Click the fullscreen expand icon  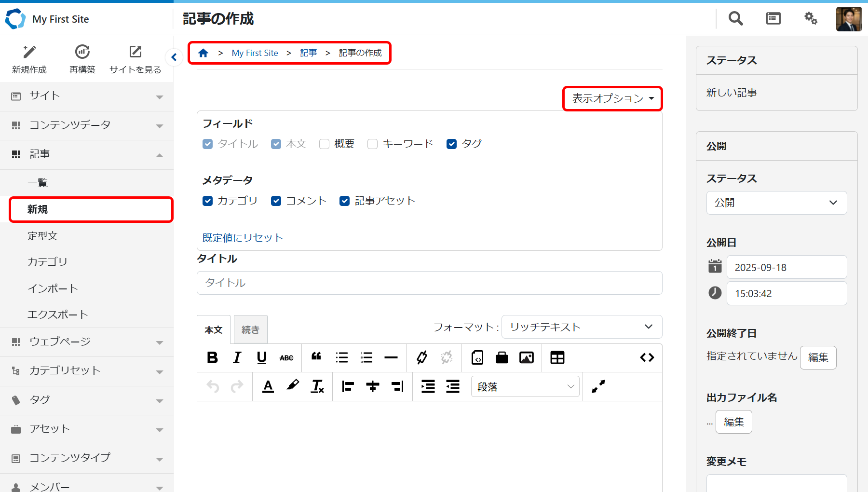click(598, 386)
